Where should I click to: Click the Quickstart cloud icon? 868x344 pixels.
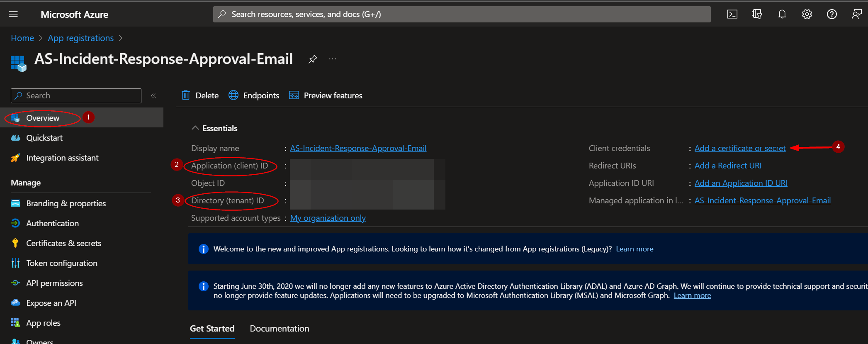15,138
